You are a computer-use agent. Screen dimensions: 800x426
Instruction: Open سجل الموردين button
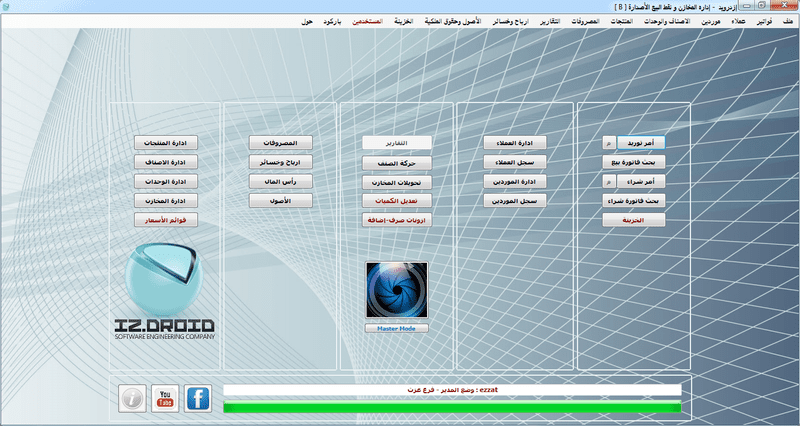(x=515, y=201)
